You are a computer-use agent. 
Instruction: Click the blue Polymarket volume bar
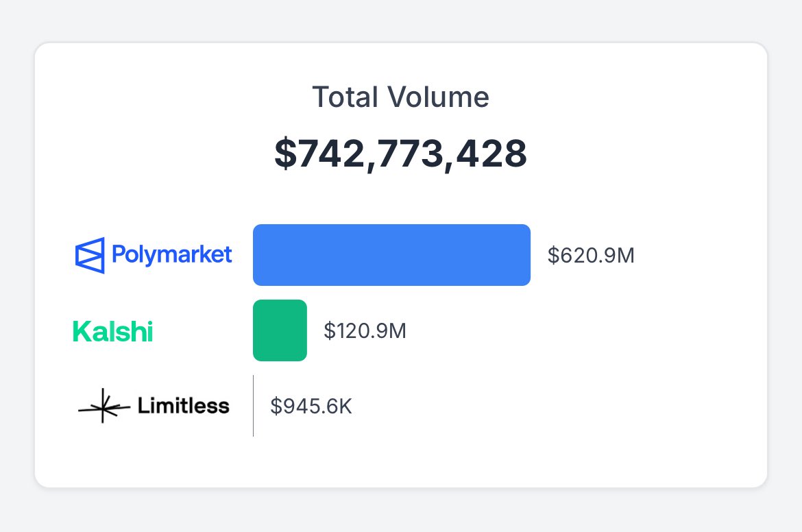point(392,255)
